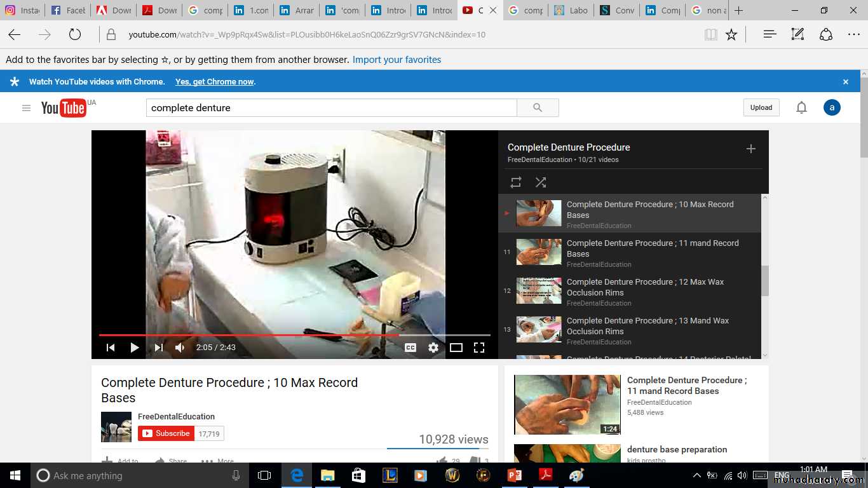The width and height of the screenshot is (868, 488).
Task: Switch video to theater mode
Action: point(456,348)
